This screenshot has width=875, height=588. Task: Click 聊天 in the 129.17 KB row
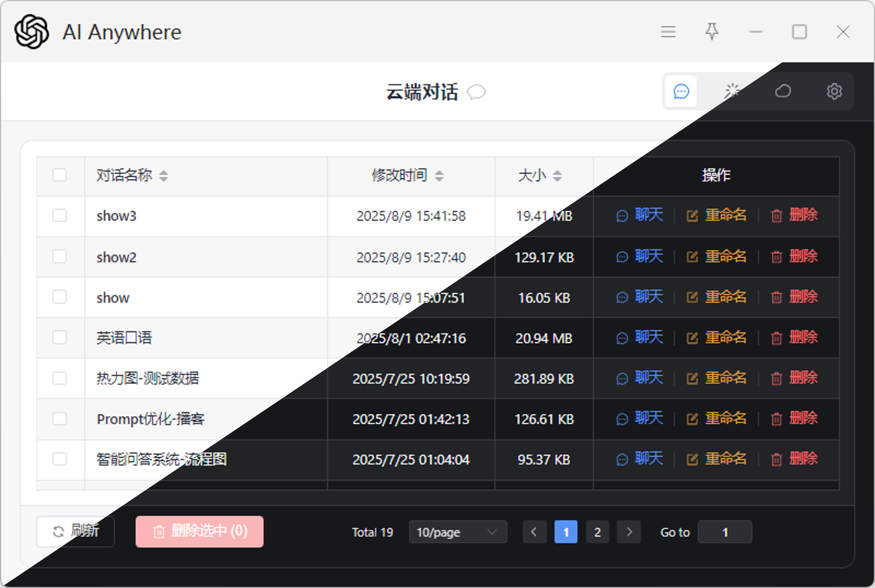coord(640,256)
